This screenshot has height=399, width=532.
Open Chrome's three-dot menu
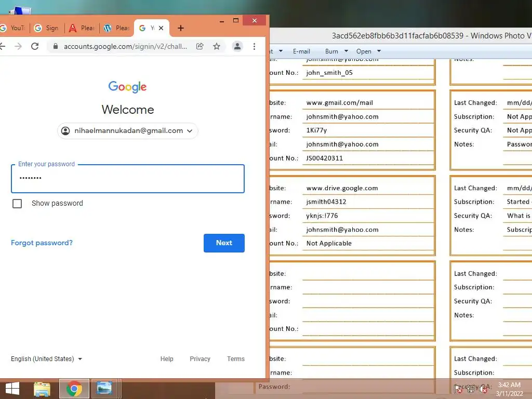(x=254, y=46)
